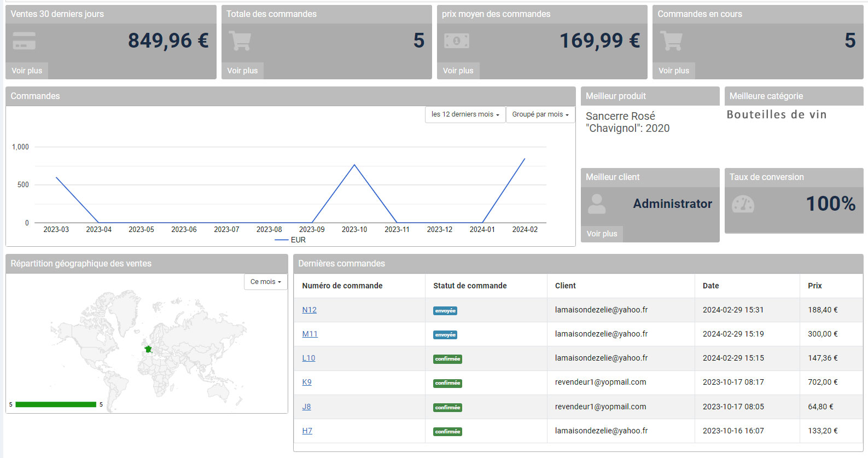Click the credit card icon in Ventes card
Screen dimensions: 868x458
24,41
